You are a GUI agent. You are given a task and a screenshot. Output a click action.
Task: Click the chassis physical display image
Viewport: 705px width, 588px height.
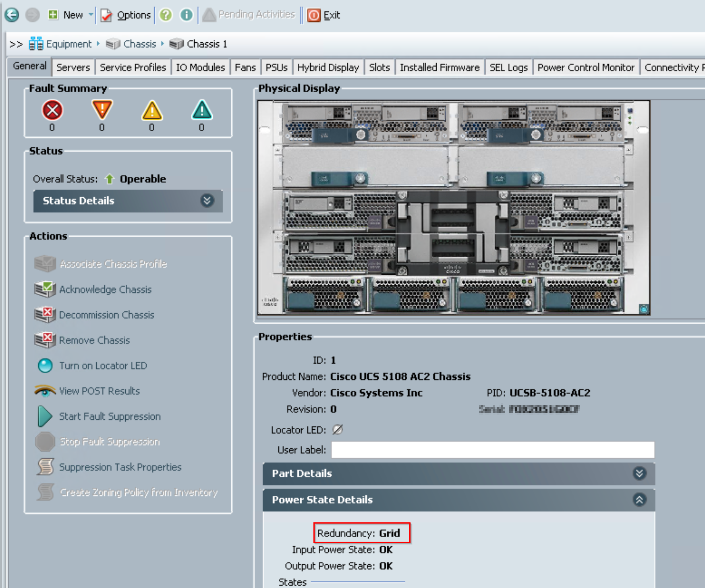[454, 207]
